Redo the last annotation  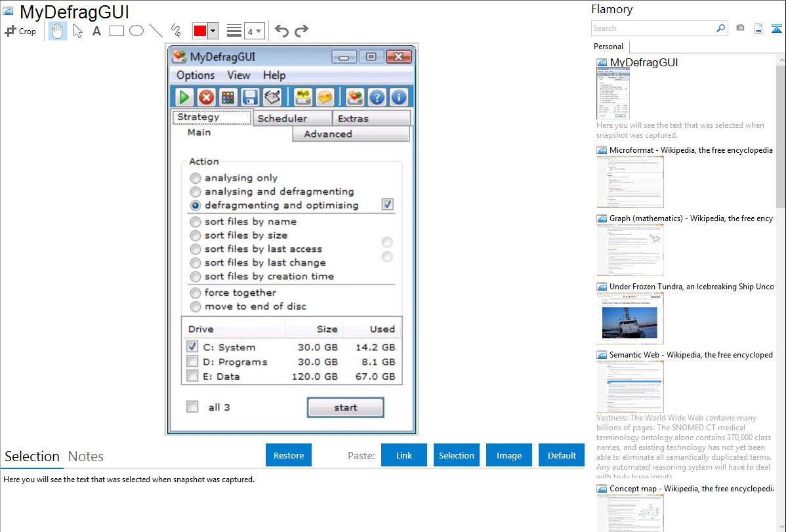point(301,31)
